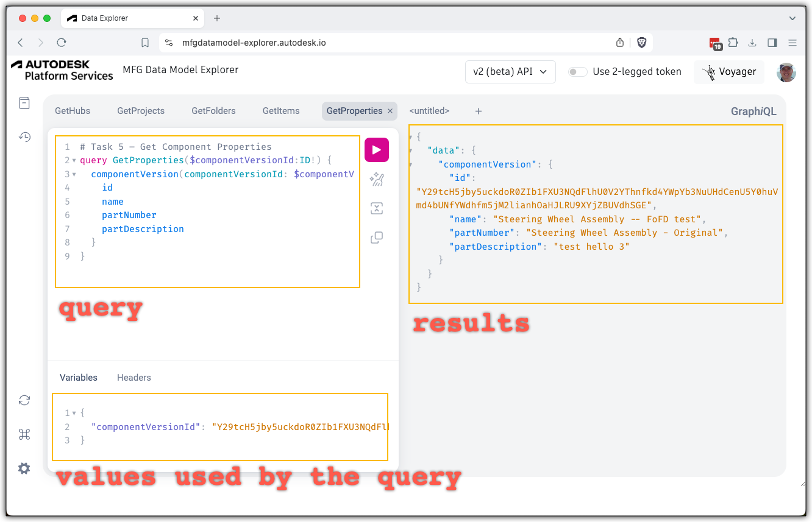The image size is (812, 522).
Task: Toggle Use 2-legged token switch
Action: click(x=577, y=72)
